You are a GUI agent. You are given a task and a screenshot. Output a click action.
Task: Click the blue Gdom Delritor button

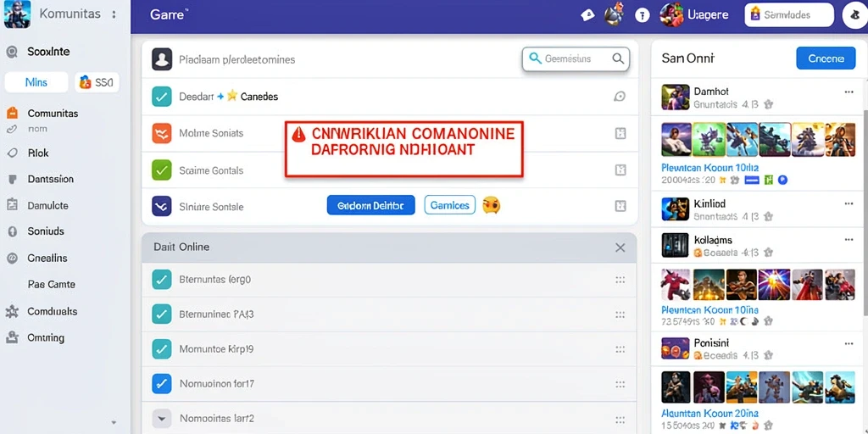pyautogui.click(x=371, y=205)
